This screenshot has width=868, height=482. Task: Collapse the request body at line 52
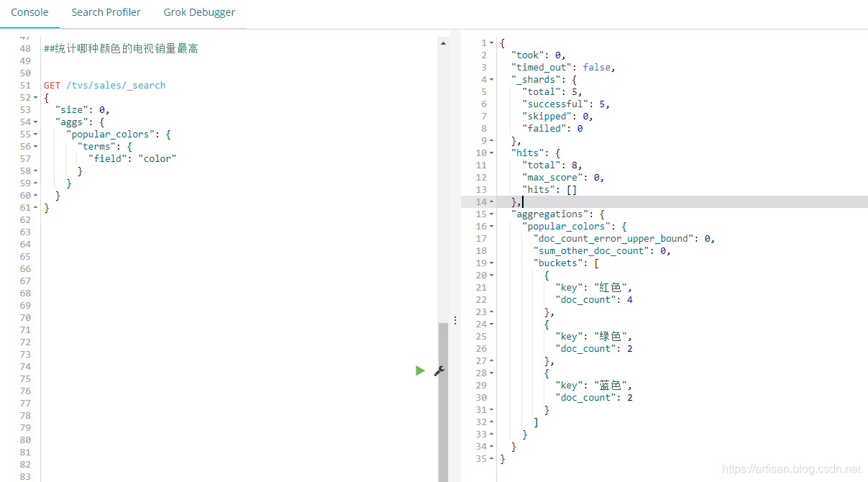[x=36, y=98]
